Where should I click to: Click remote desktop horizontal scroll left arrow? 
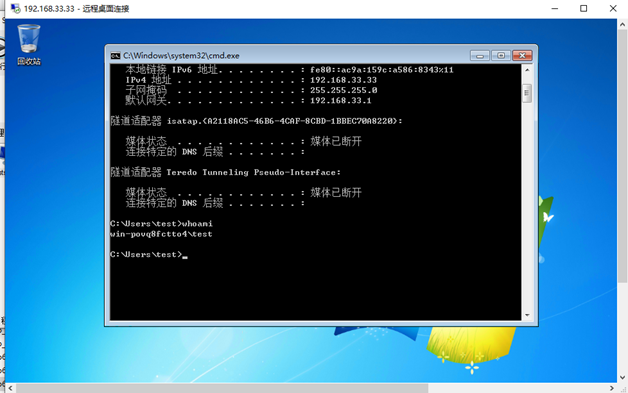point(10,388)
